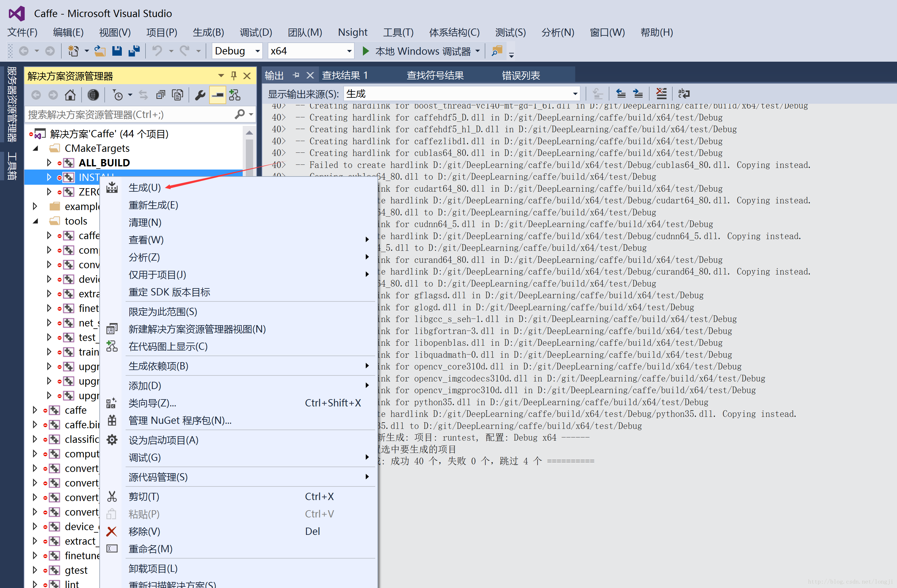Click the Save All icon
897x588 pixels.
pos(134,51)
